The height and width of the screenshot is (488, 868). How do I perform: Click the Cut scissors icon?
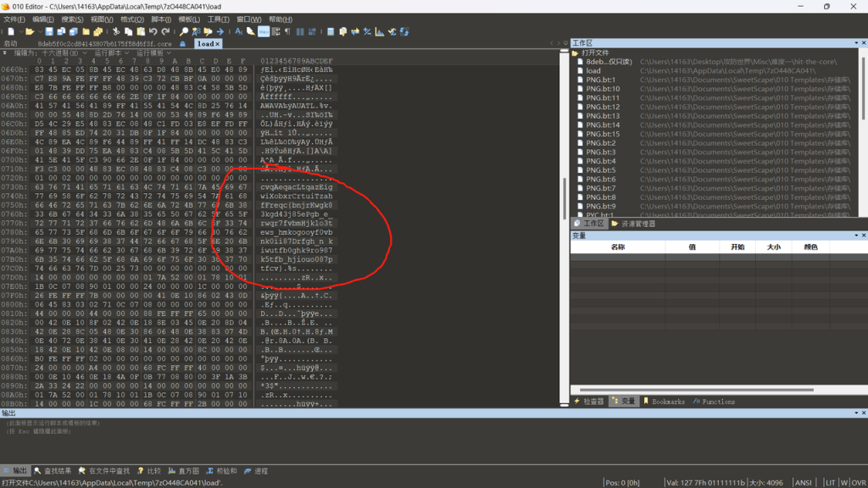[116, 32]
